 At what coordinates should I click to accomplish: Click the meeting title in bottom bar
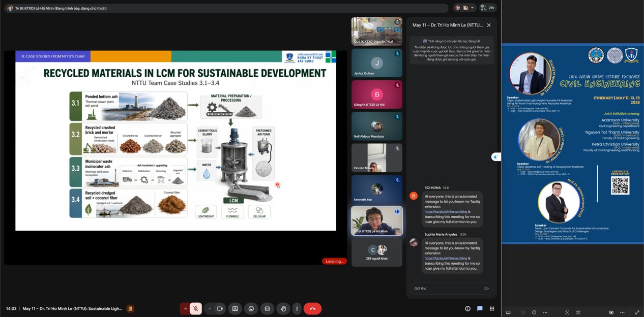[73, 308]
